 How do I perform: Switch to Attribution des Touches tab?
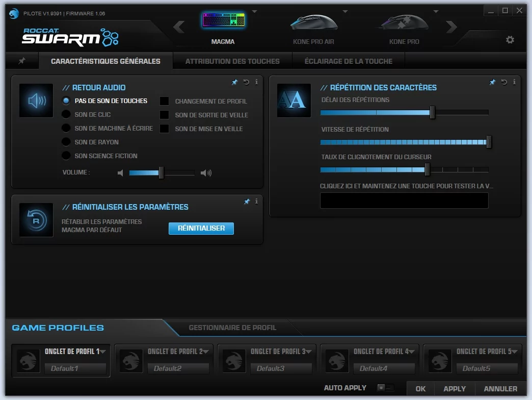tap(232, 61)
